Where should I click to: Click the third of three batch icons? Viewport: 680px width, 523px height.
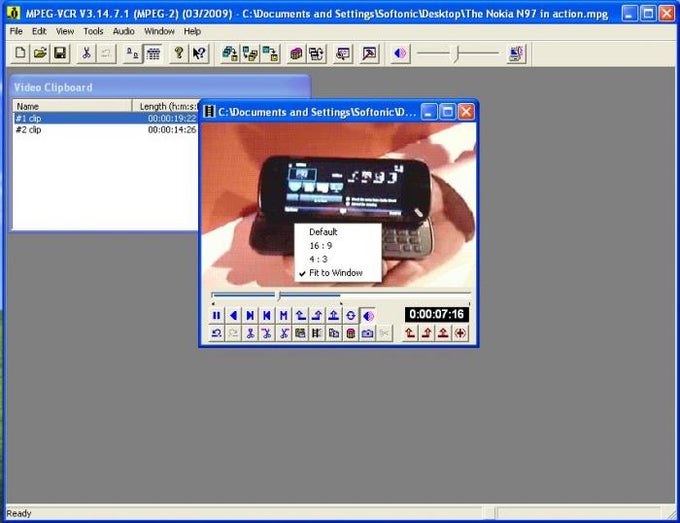(x=271, y=54)
